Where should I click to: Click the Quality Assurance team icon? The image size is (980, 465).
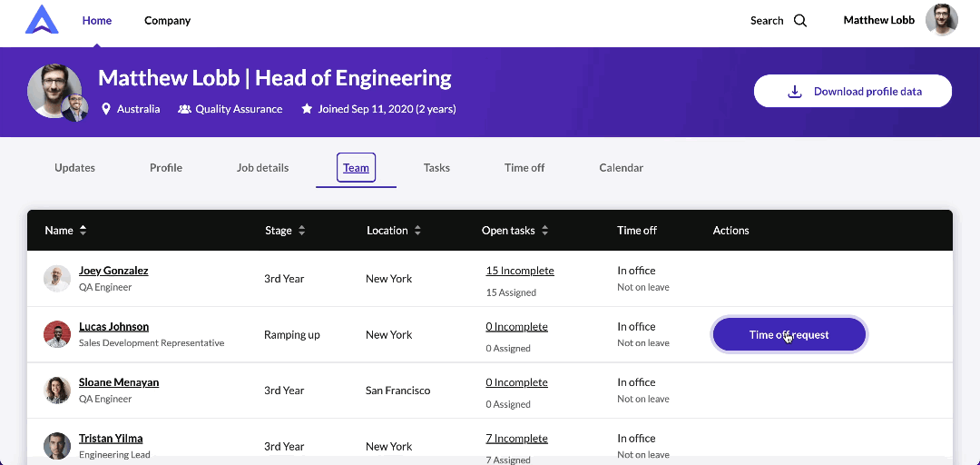pyautogui.click(x=184, y=109)
